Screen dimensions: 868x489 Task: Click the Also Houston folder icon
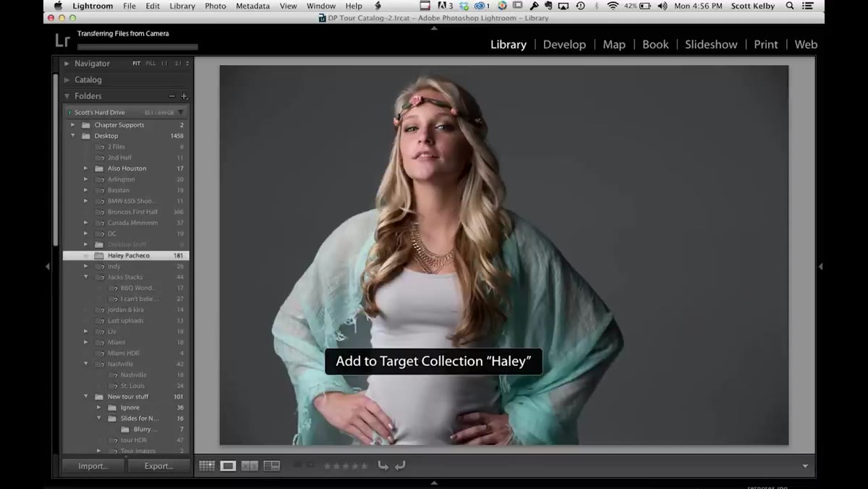pos(99,169)
